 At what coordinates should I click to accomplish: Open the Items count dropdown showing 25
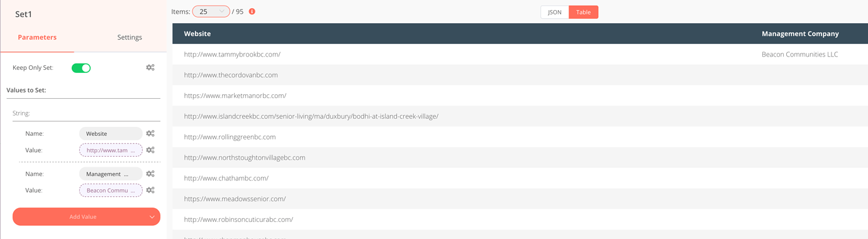coord(211,11)
